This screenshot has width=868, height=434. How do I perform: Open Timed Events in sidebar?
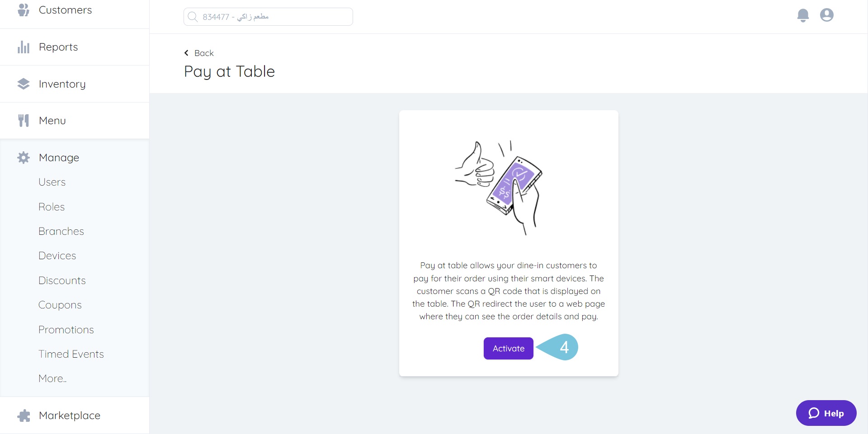71,354
